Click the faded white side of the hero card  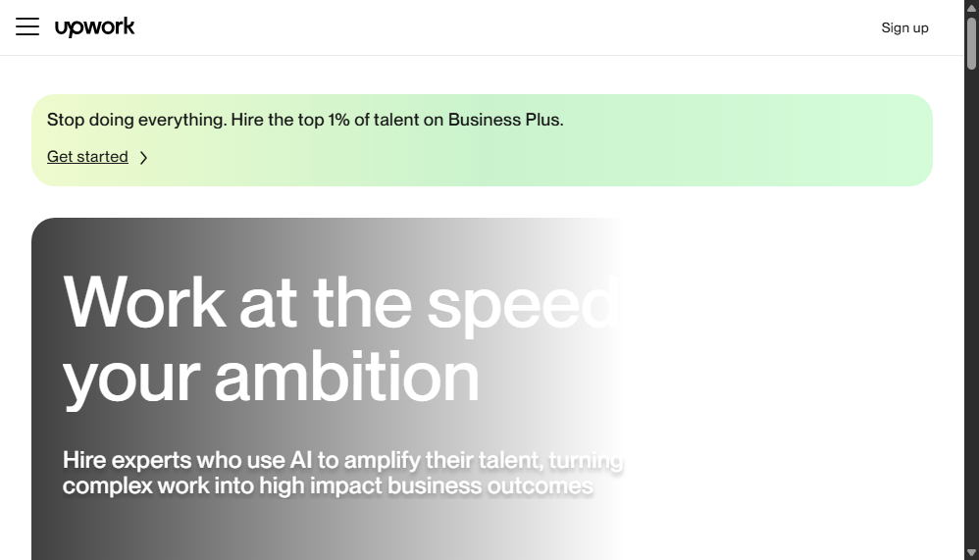[781, 387]
